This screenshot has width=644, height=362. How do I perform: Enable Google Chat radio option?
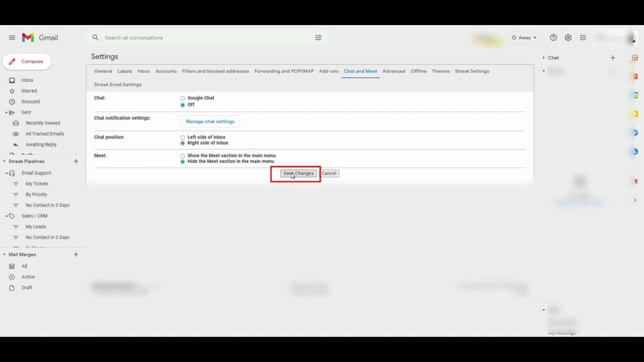click(x=182, y=97)
